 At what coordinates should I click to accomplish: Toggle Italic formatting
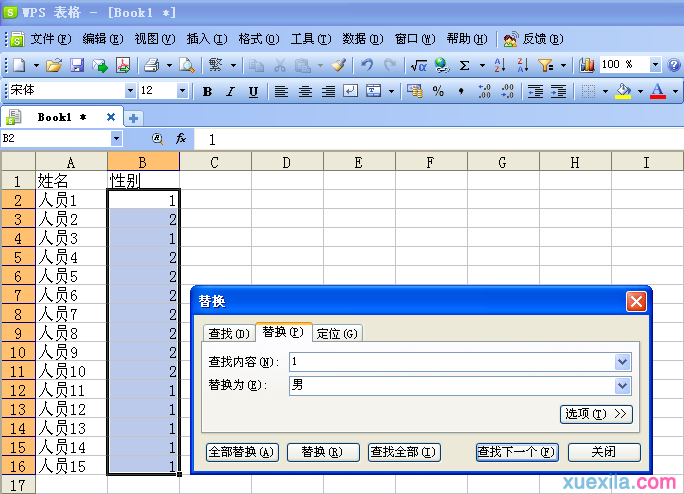230,91
